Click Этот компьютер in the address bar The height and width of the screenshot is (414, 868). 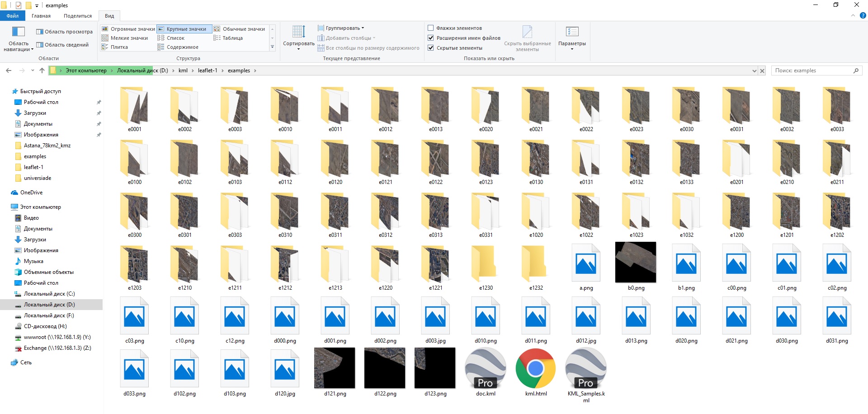tap(86, 71)
